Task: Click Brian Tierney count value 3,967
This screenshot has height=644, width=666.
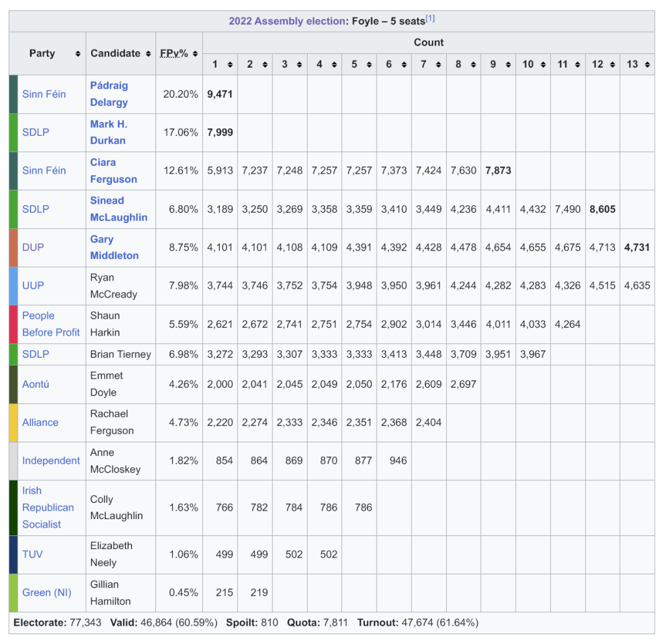Action: pyautogui.click(x=533, y=355)
